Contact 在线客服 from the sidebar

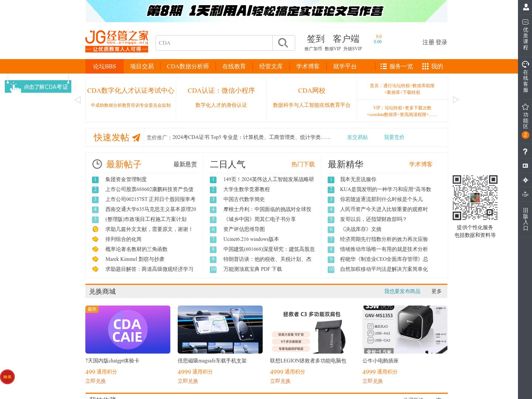[x=525, y=76]
